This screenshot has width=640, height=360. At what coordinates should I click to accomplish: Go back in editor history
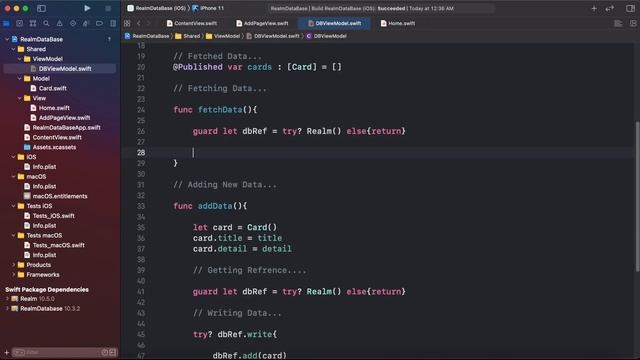click(x=139, y=23)
